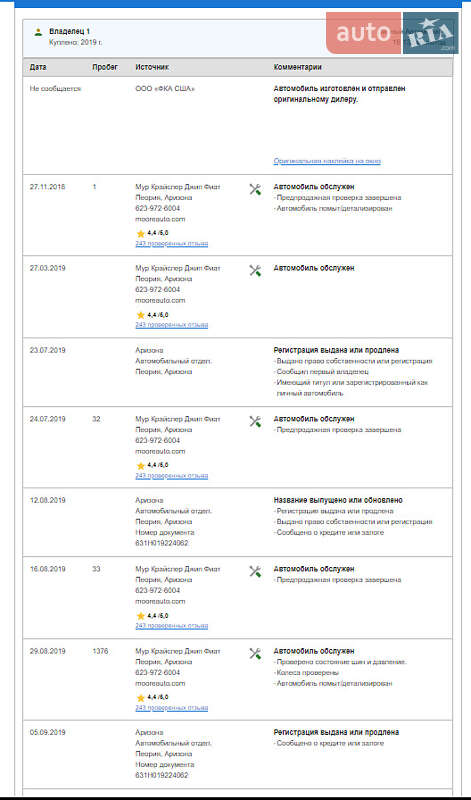Screen dimensions: 471x800
Task: Click the star rating icon in 27.11.2018 entry
Action: click(141, 233)
